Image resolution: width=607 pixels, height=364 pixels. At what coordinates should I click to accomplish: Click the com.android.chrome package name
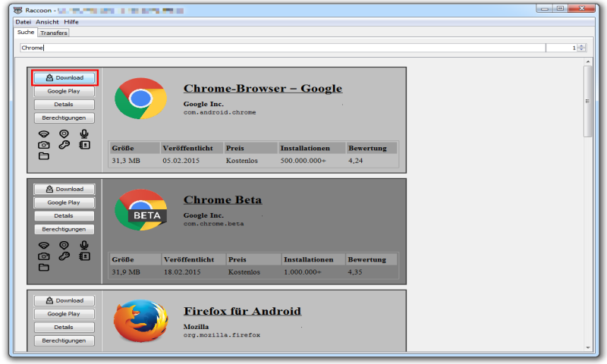click(219, 112)
